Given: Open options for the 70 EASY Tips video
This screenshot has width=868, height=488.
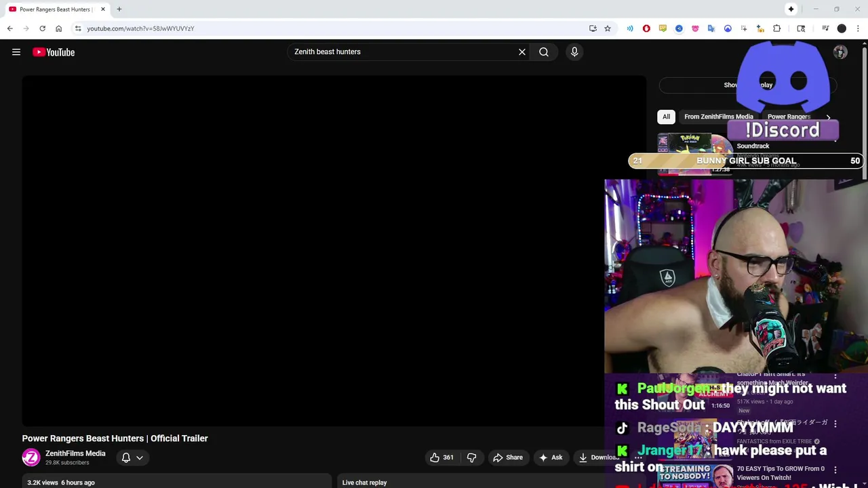Looking at the screenshot, I should click(x=835, y=469).
